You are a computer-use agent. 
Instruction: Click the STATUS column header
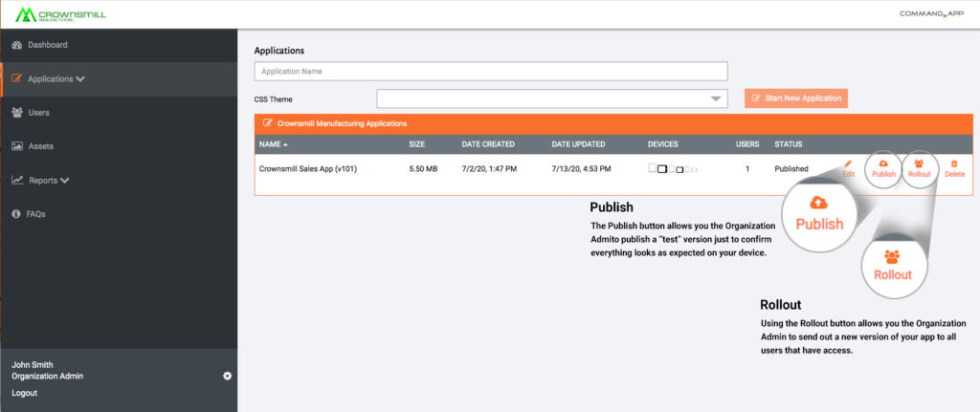point(789,144)
